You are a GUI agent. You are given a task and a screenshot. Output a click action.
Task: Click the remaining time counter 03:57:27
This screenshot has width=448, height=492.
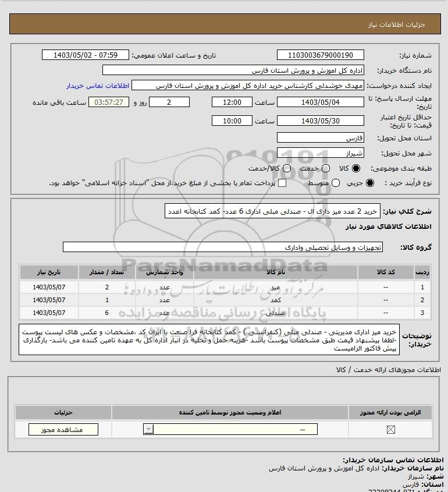(109, 102)
